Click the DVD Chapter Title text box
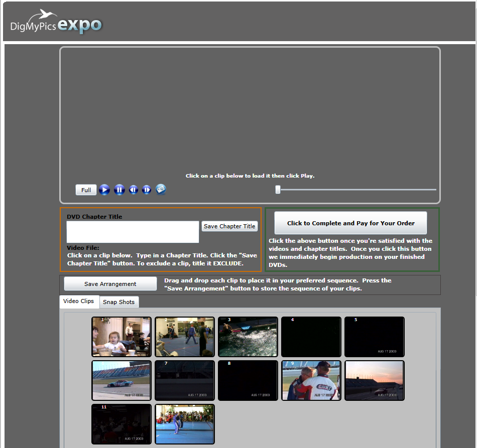 pyautogui.click(x=133, y=232)
